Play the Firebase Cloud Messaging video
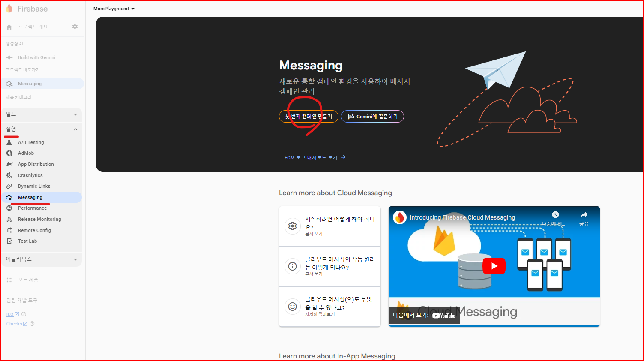The image size is (644, 361). (494, 266)
